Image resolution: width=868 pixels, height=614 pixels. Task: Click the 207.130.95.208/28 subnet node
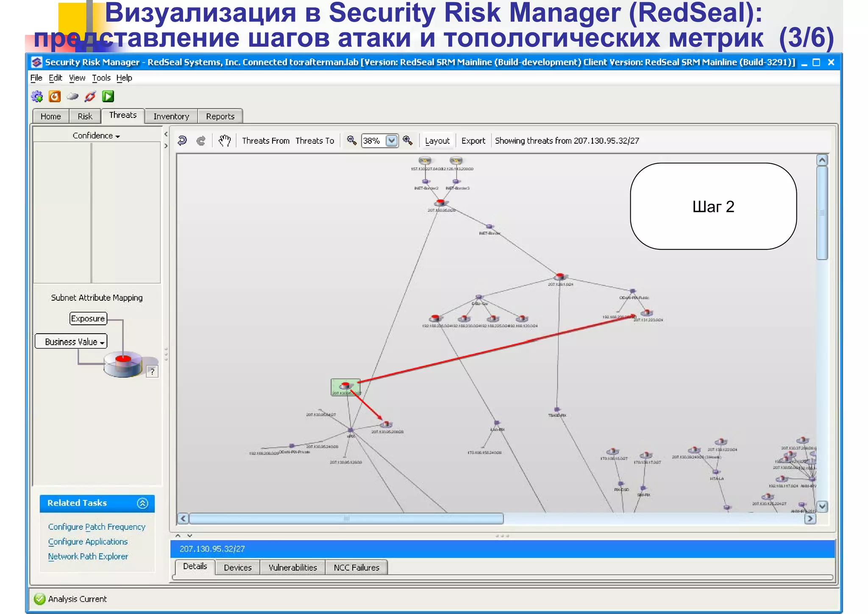386,424
